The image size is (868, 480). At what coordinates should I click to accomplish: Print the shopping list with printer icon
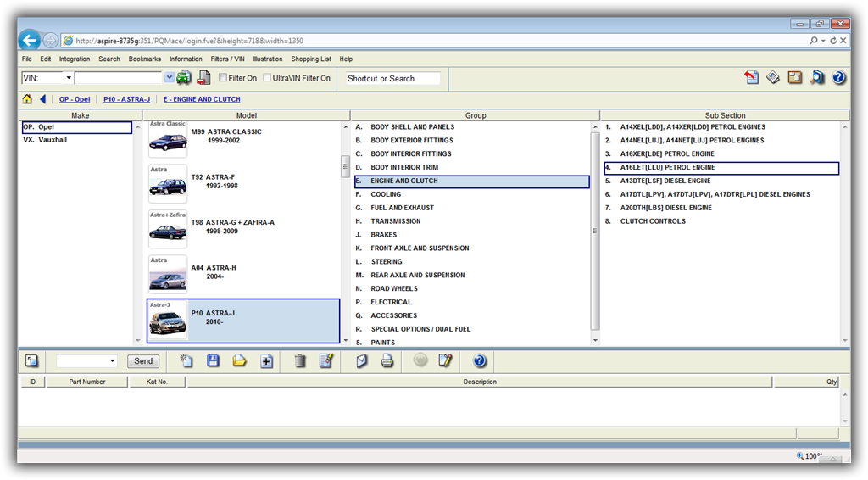point(387,361)
